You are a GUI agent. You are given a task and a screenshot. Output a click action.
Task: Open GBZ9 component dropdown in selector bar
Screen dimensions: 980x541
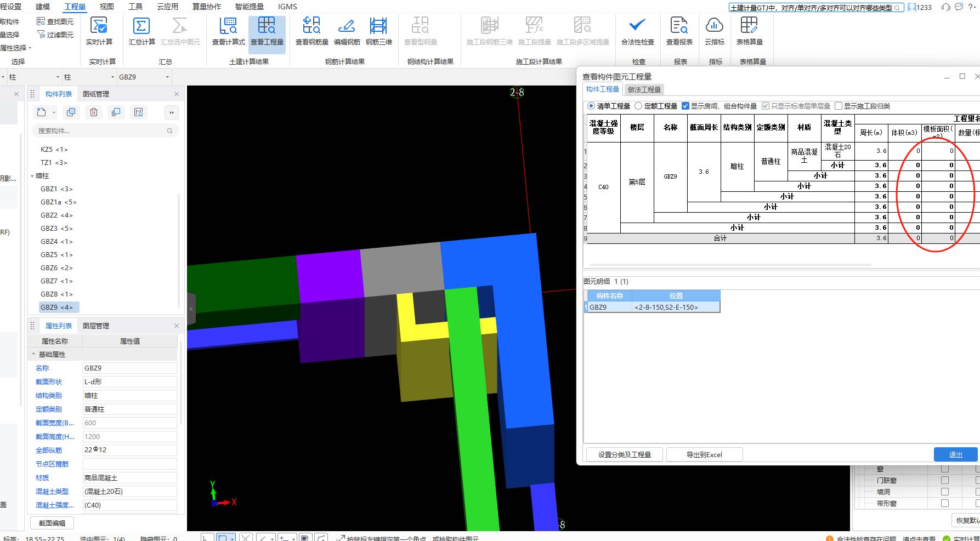point(167,77)
